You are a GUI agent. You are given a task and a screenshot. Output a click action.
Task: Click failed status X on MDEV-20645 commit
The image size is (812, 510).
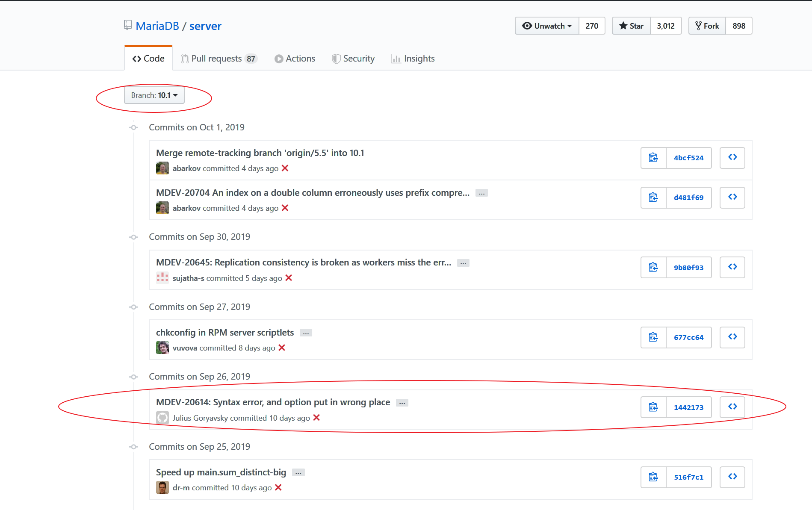pos(289,278)
